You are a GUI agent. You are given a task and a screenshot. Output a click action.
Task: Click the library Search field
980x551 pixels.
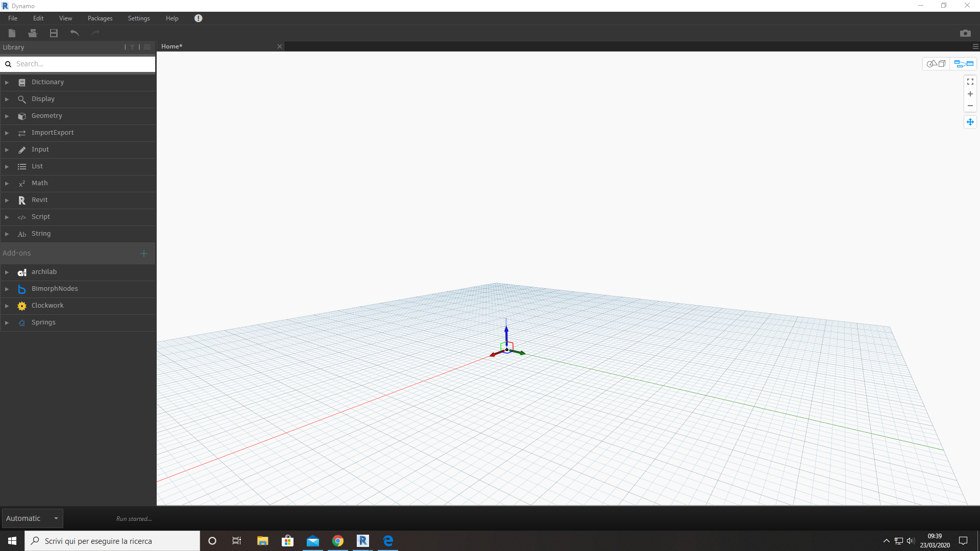click(x=78, y=64)
